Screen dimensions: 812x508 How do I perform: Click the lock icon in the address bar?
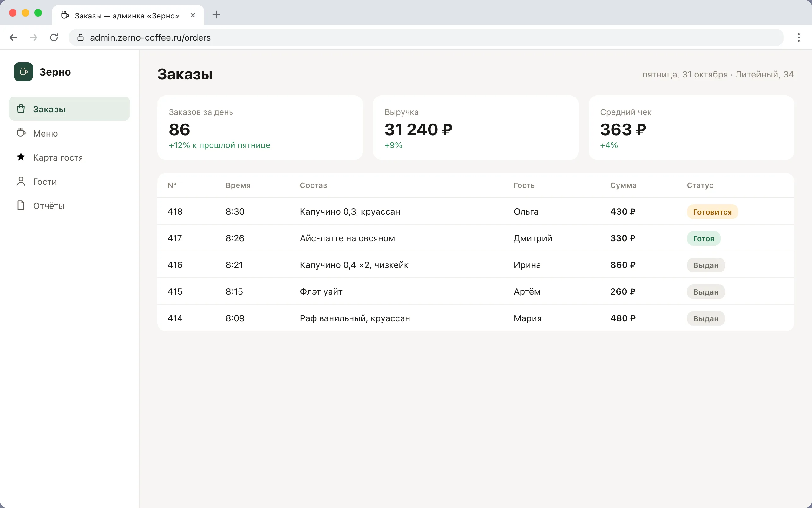click(x=81, y=37)
